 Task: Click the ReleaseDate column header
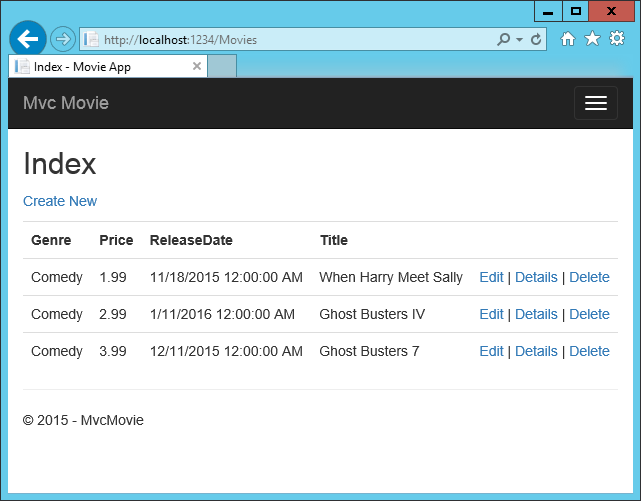191,240
